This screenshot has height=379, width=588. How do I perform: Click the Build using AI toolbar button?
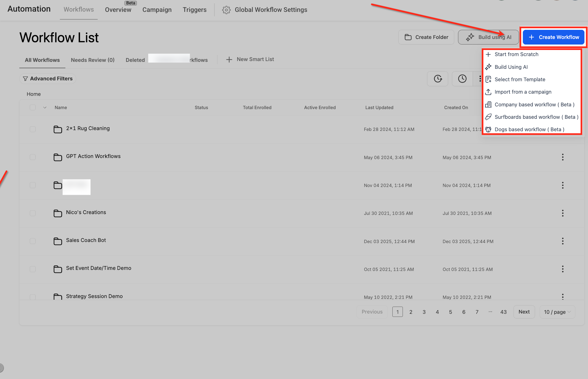tap(489, 37)
